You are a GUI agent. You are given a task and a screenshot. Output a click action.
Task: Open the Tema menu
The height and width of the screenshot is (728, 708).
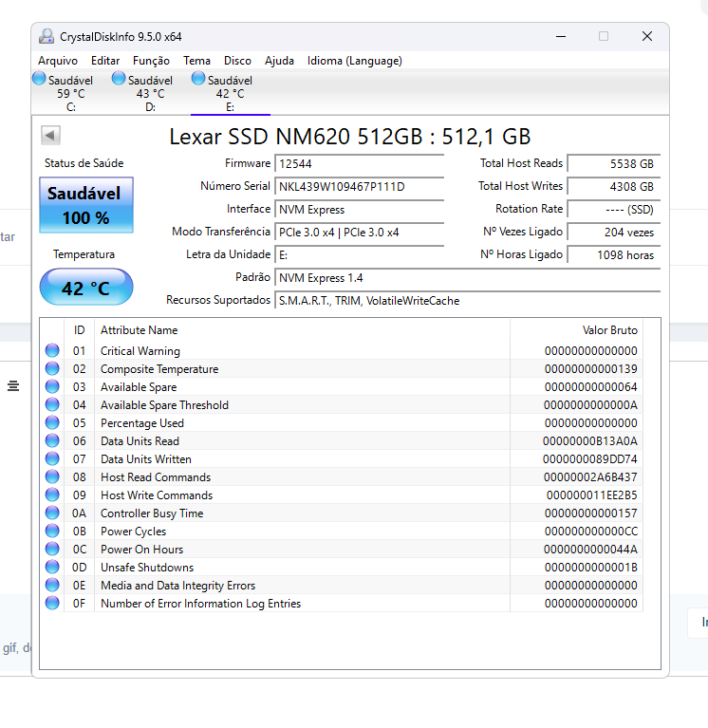click(x=196, y=61)
